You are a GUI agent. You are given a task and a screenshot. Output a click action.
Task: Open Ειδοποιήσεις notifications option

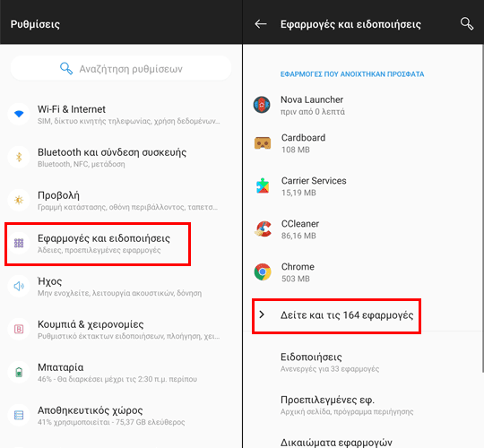point(363,362)
